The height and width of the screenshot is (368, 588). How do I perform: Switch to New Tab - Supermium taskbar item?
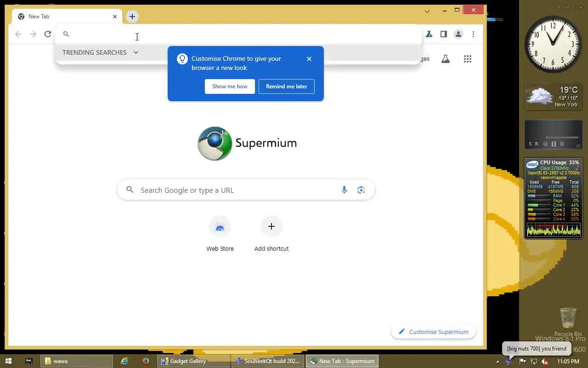342,361
